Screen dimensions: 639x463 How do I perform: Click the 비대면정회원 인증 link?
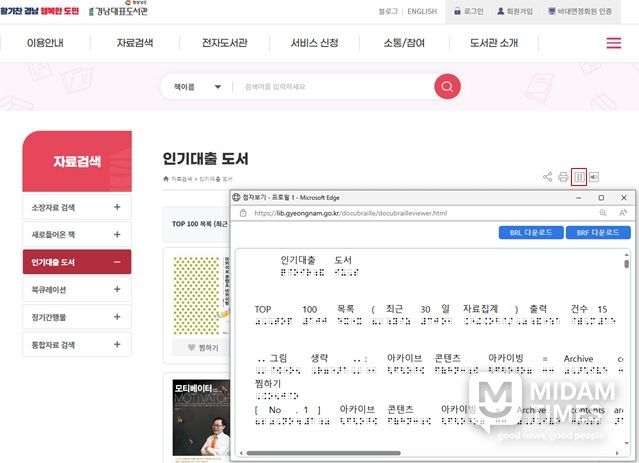pyautogui.click(x=580, y=11)
